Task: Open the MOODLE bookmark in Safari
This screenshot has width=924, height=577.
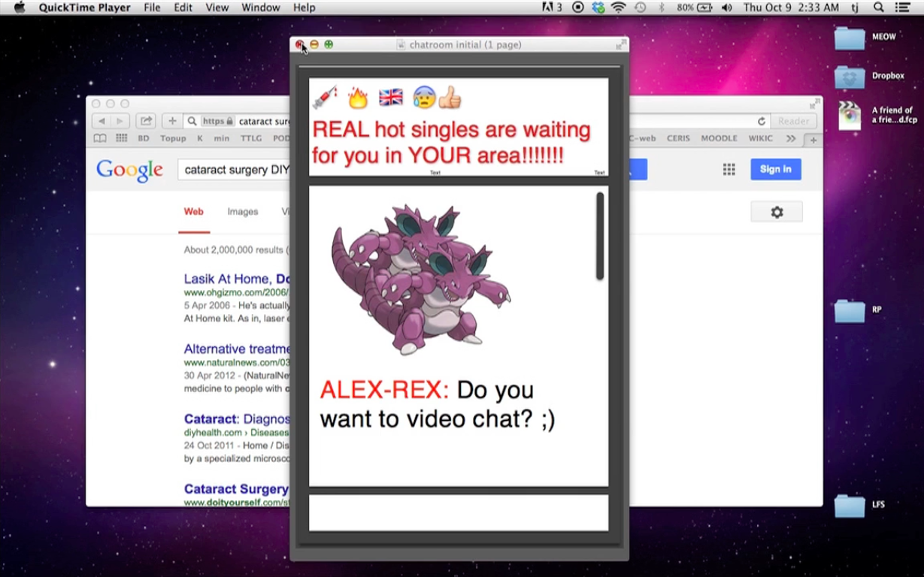Action: coord(720,138)
